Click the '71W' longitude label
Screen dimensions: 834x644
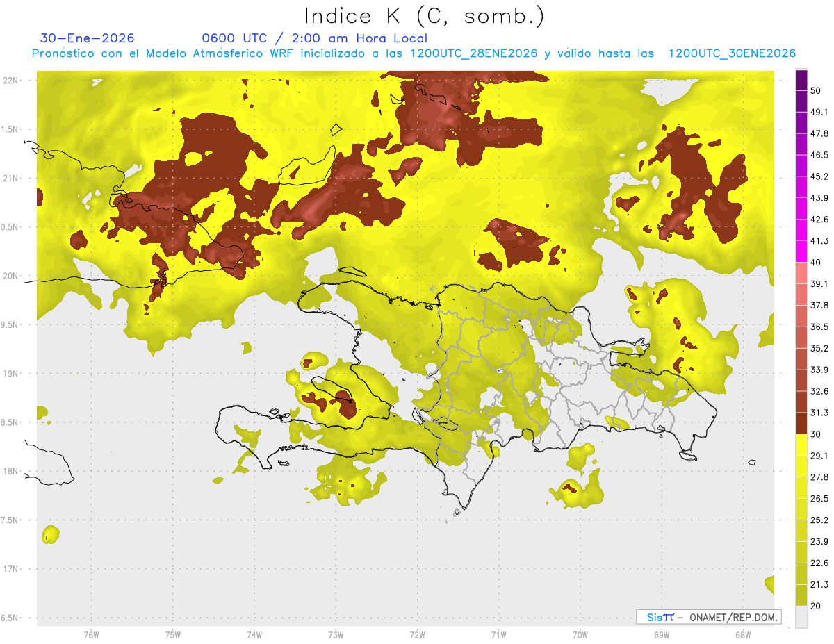click(498, 635)
